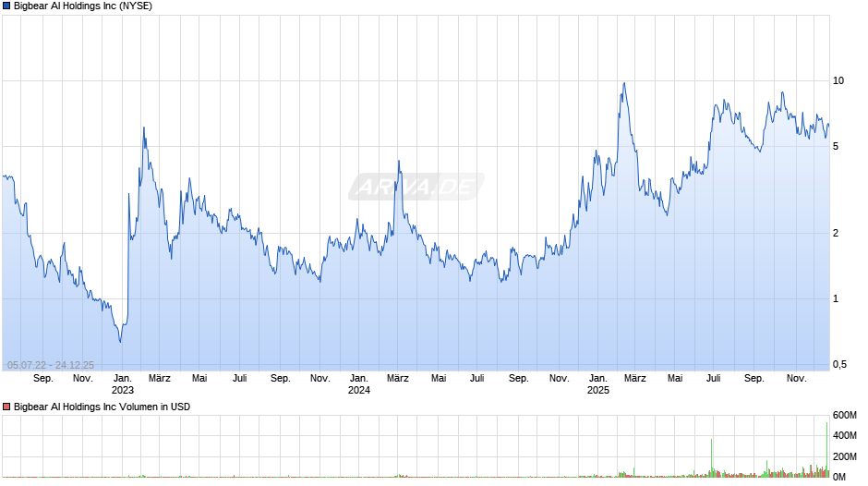Click the price axis label '0,5'
The image size is (868, 486).
(x=839, y=364)
